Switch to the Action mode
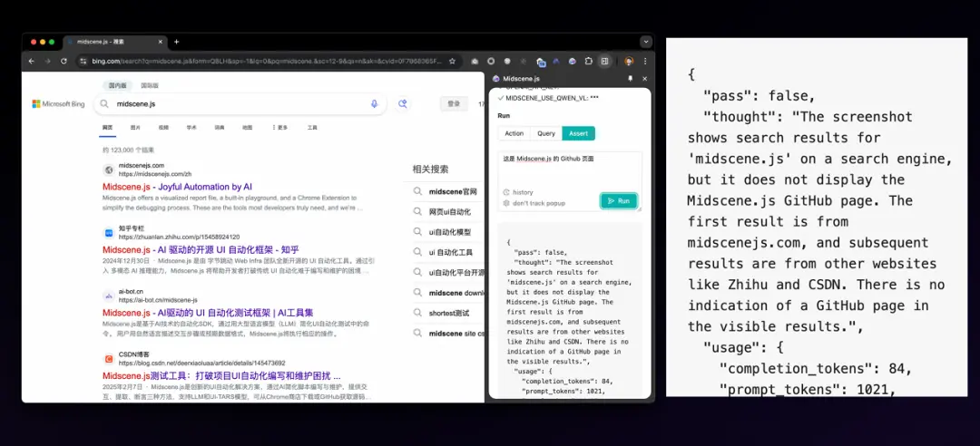The height and width of the screenshot is (446, 980). (514, 133)
